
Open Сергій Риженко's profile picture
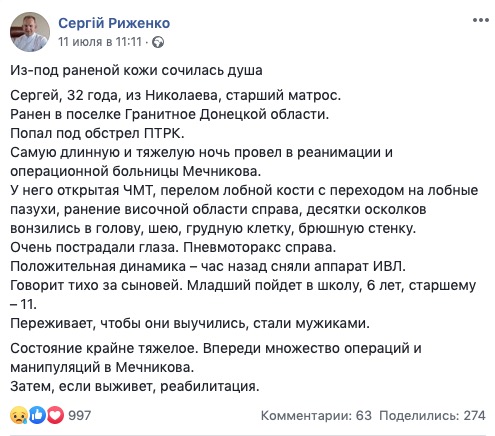tap(30, 32)
